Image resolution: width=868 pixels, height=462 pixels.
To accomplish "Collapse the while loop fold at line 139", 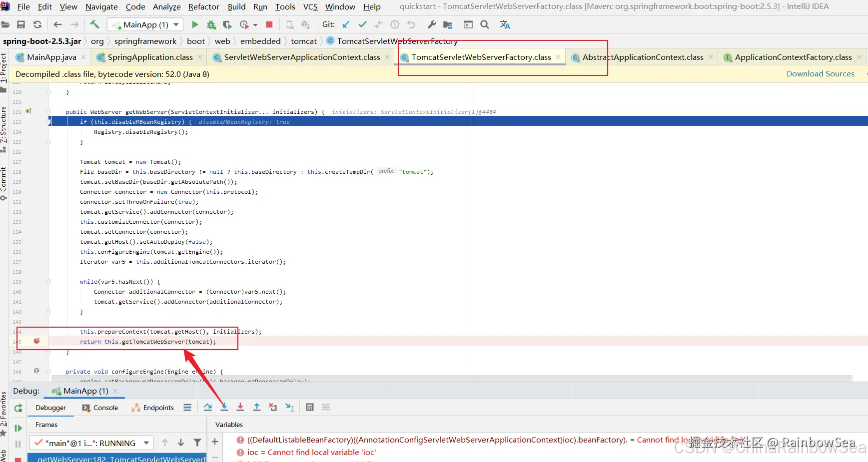I will pyautogui.click(x=48, y=282).
